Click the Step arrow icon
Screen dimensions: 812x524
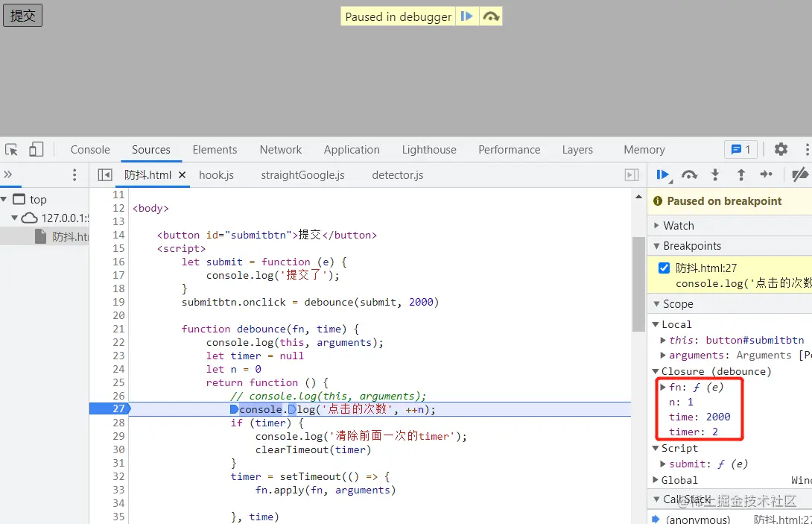pyautogui.click(x=767, y=174)
